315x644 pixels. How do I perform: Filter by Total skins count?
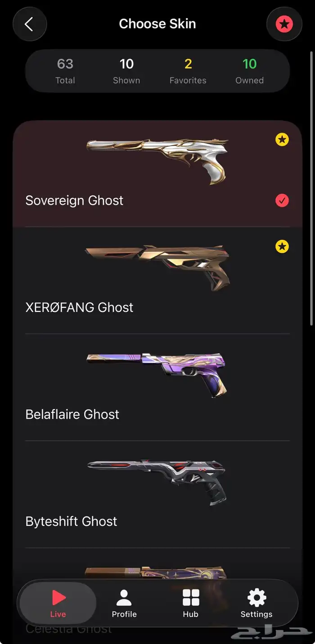click(65, 71)
